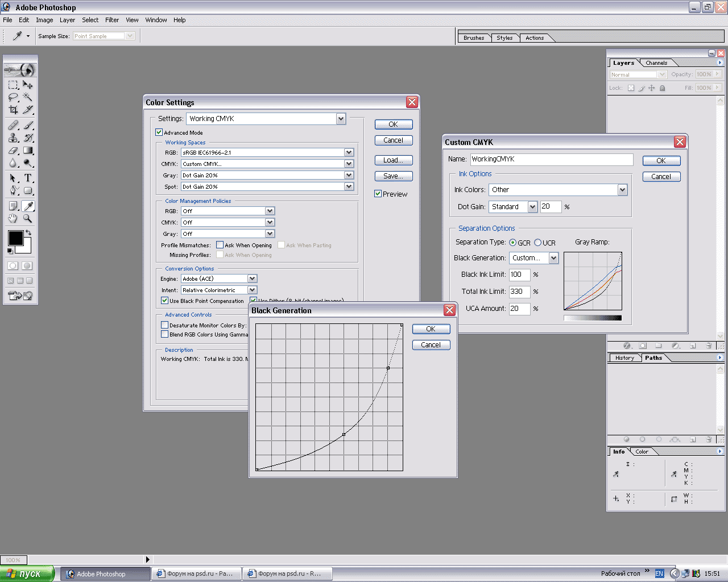Select the Crop tool

[x=13, y=110]
